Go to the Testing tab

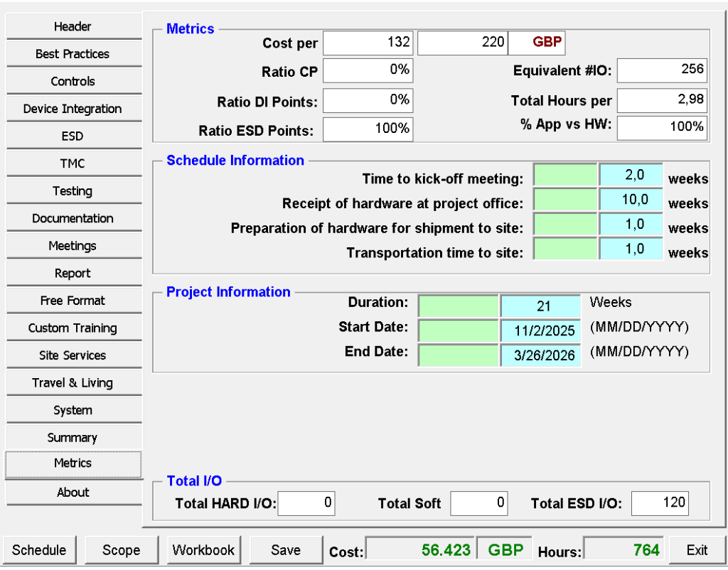coord(73,191)
